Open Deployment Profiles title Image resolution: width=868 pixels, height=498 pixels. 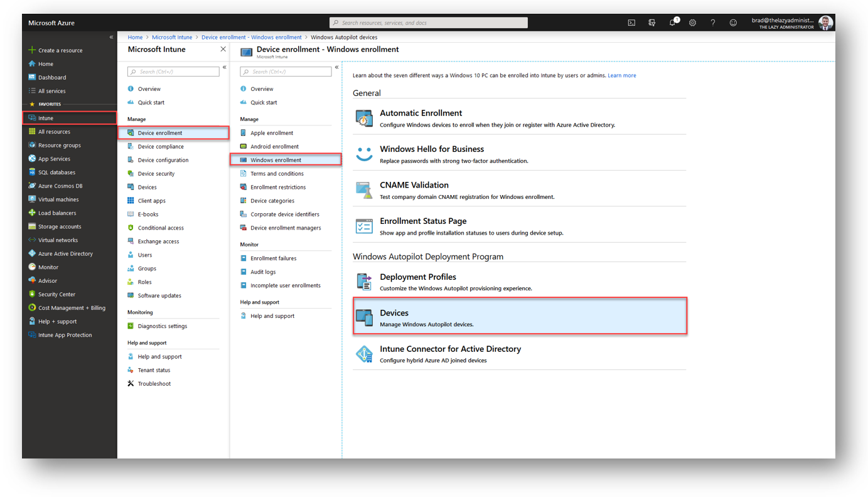tap(418, 277)
